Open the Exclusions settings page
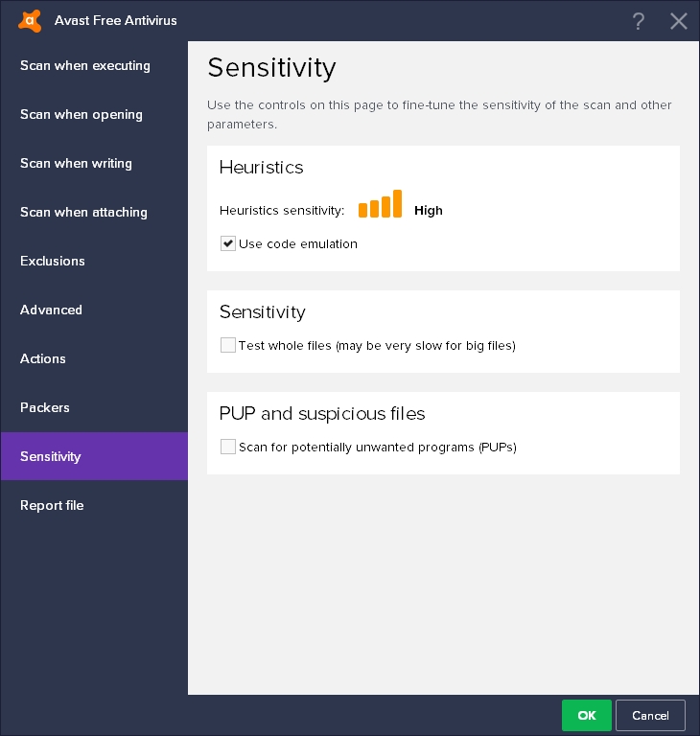 (x=53, y=261)
